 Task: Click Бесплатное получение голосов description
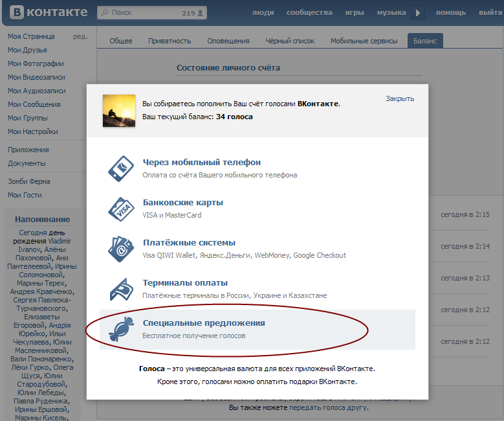(194, 336)
